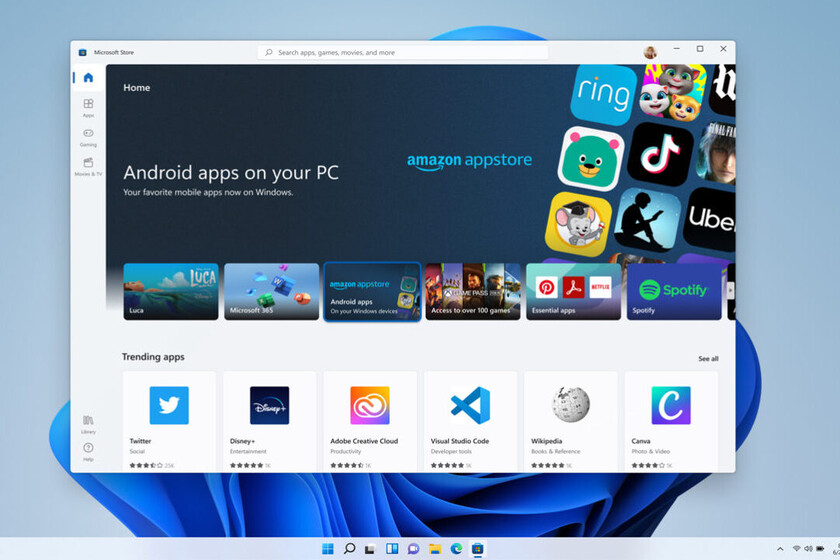Viewport: 840px width, 560px height.
Task: Open Widgets on the taskbar
Action: pyautogui.click(x=392, y=549)
